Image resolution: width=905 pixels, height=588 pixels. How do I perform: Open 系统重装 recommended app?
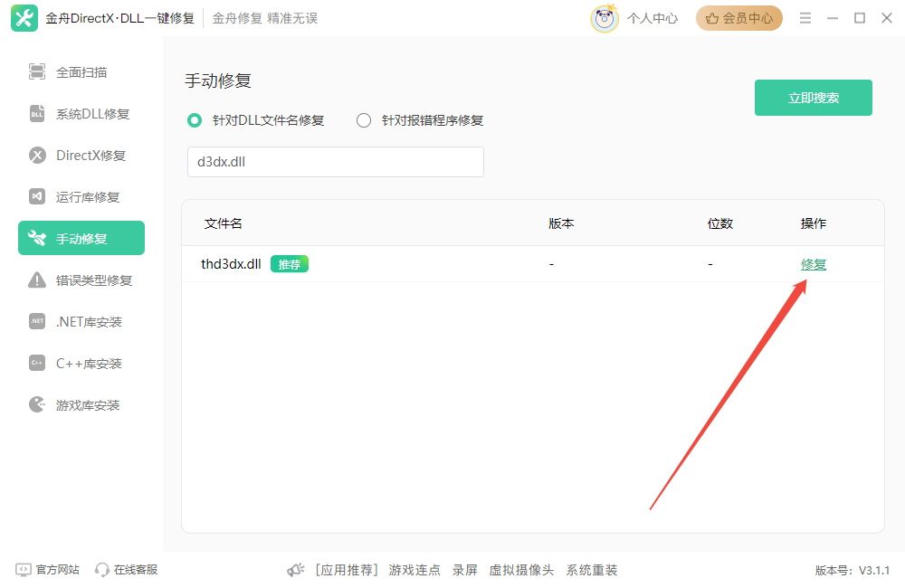point(592,570)
